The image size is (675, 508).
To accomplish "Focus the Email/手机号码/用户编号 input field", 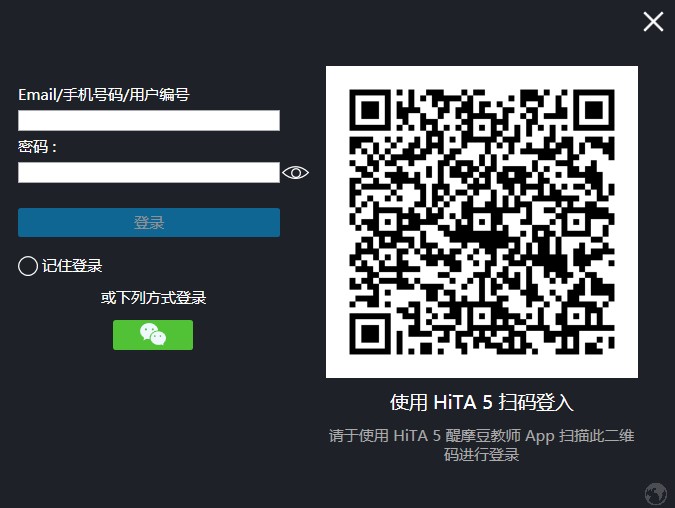I will tap(149, 121).
